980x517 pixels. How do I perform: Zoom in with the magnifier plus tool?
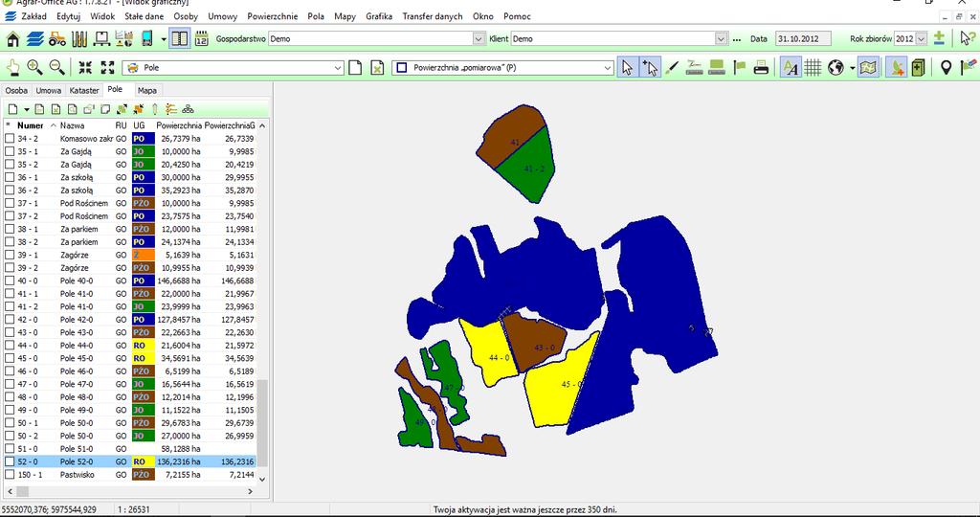pos(35,67)
